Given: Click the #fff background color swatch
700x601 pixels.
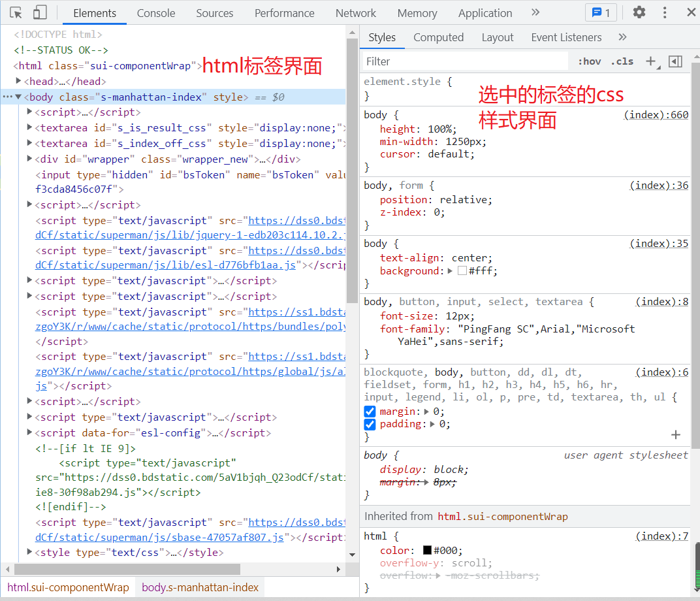Looking at the screenshot, I should [x=462, y=271].
